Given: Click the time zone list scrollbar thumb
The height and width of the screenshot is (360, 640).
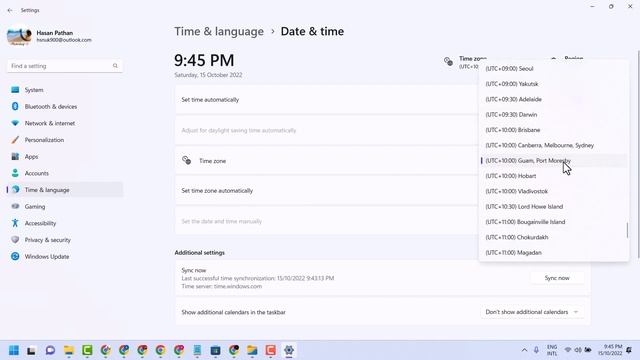Looking at the screenshot, I should pos(627,230).
